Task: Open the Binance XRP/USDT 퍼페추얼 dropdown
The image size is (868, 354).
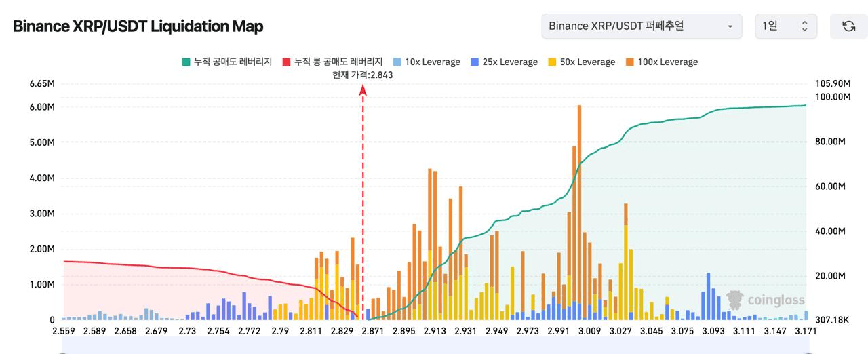Action: click(641, 26)
